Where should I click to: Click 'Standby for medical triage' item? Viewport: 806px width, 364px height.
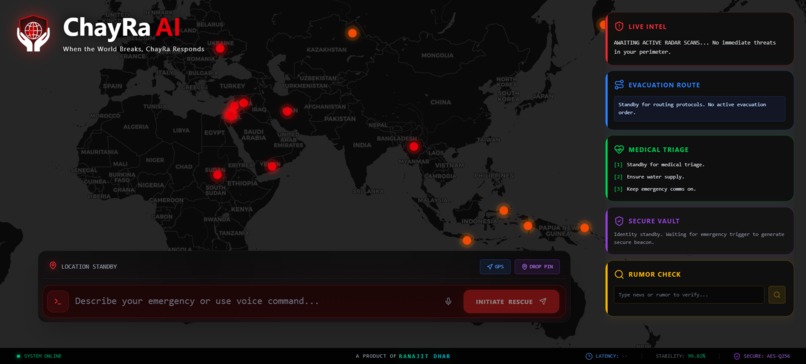[659, 165]
